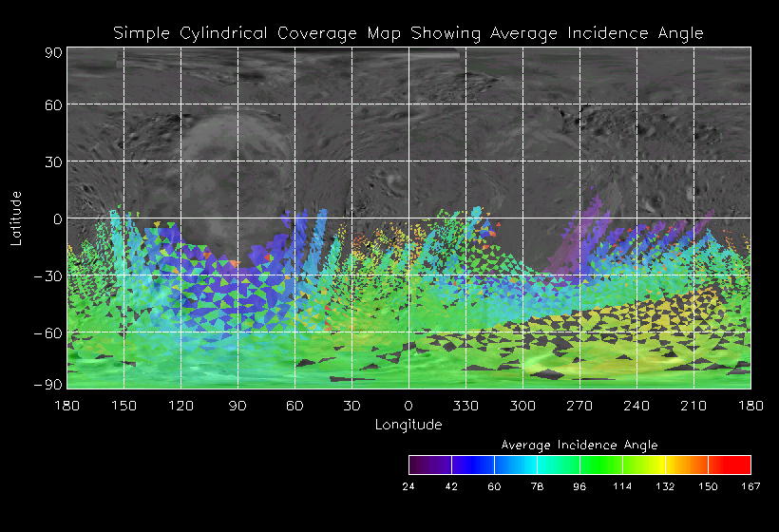Image resolution: width=779 pixels, height=532 pixels.
Task: Click the red end of the colorbar
Action: 738,465
